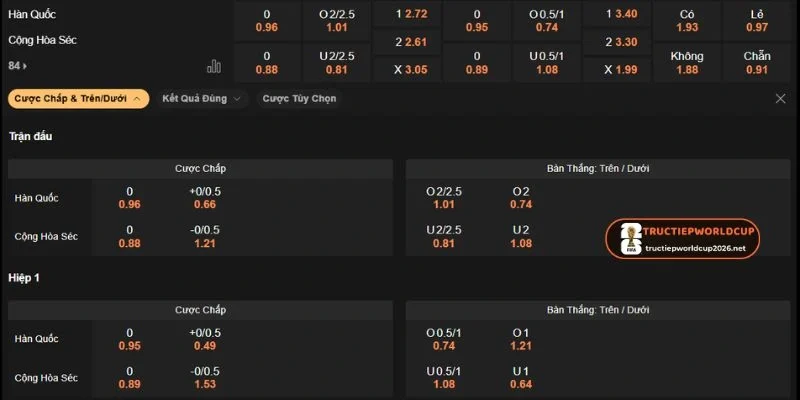Switch to Cược Tùy Chọn tab
This screenshot has width=800, height=400.
coord(299,99)
